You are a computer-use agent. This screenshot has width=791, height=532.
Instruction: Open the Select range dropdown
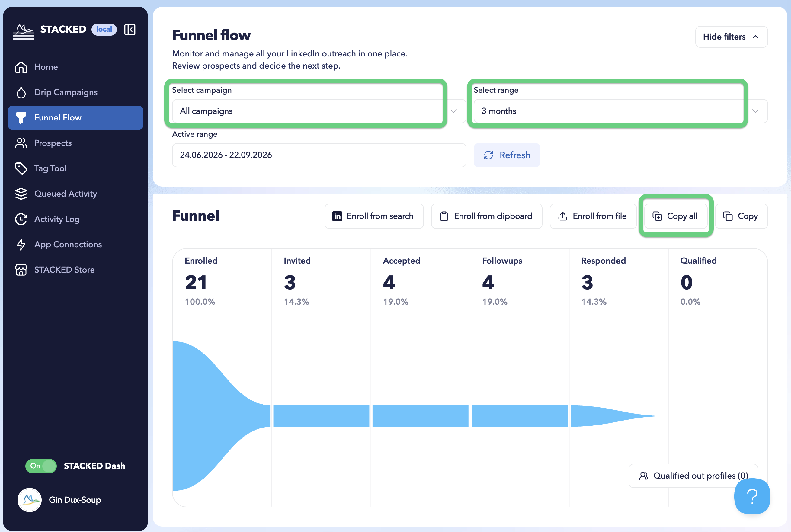(620, 111)
